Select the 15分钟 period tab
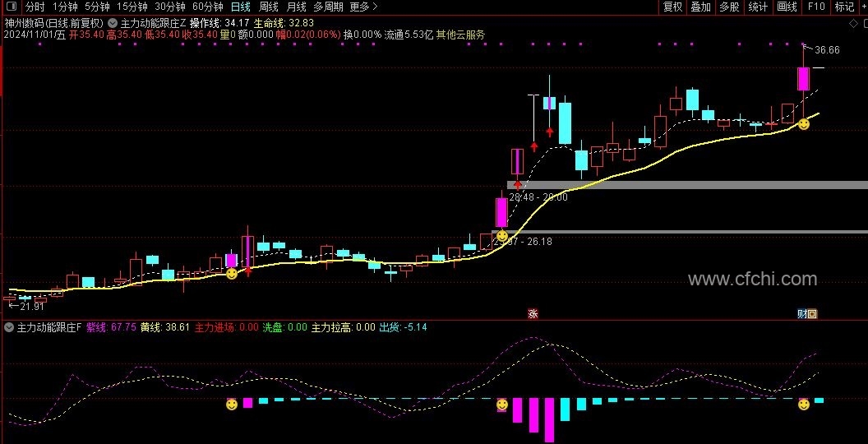868x444 pixels. click(132, 7)
